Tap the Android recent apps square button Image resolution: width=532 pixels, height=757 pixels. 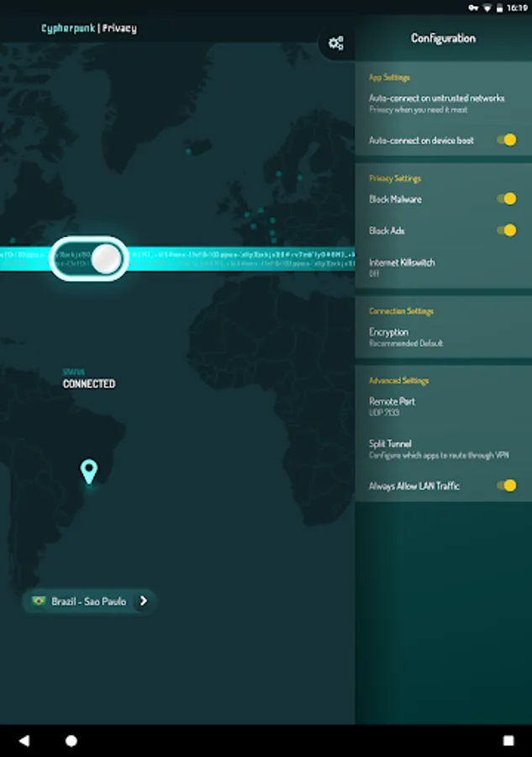coord(508,740)
